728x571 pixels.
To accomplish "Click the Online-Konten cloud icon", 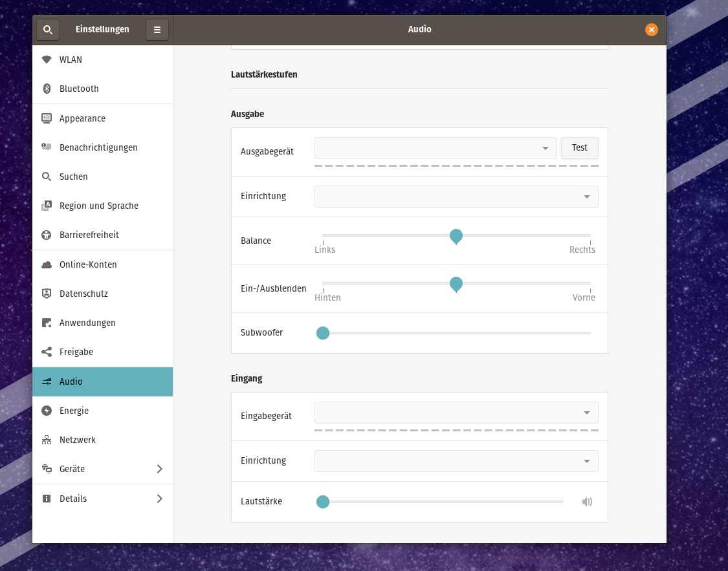I will (x=47, y=264).
